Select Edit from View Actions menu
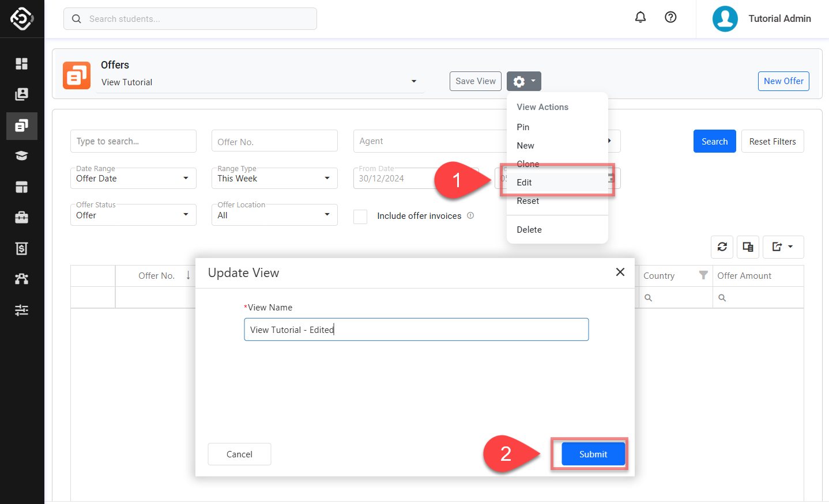This screenshot has height=504, width=829. [x=524, y=183]
